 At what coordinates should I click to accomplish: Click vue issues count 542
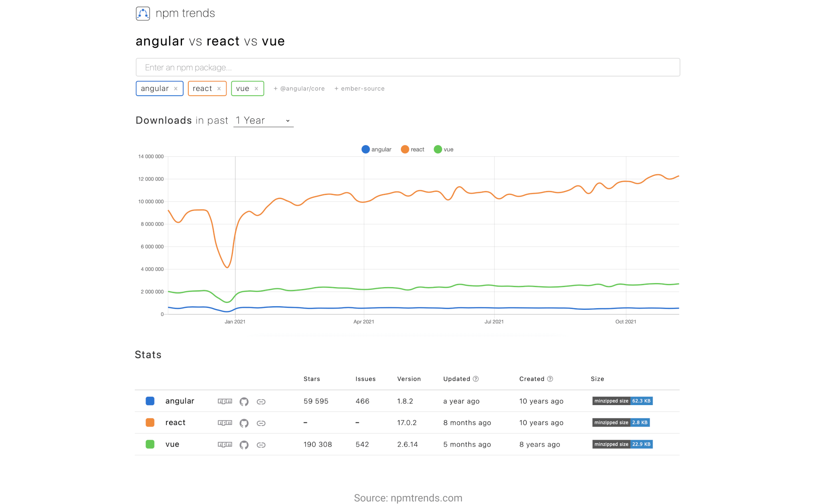tap(362, 444)
